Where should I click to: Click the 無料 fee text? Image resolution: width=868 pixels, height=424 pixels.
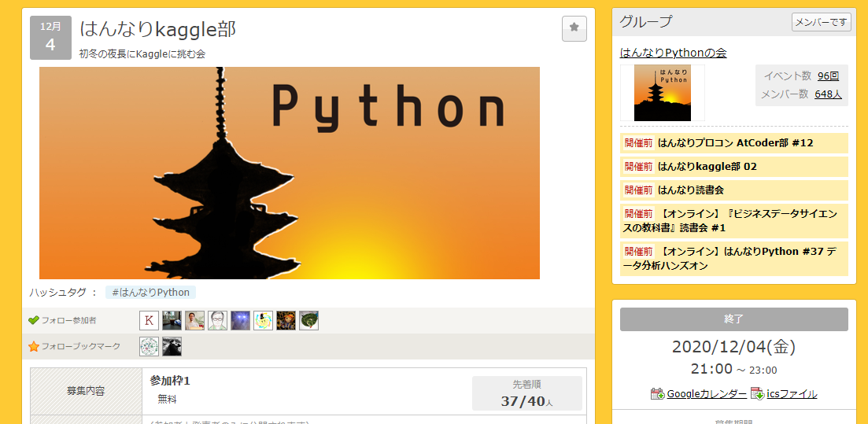pyautogui.click(x=167, y=399)
